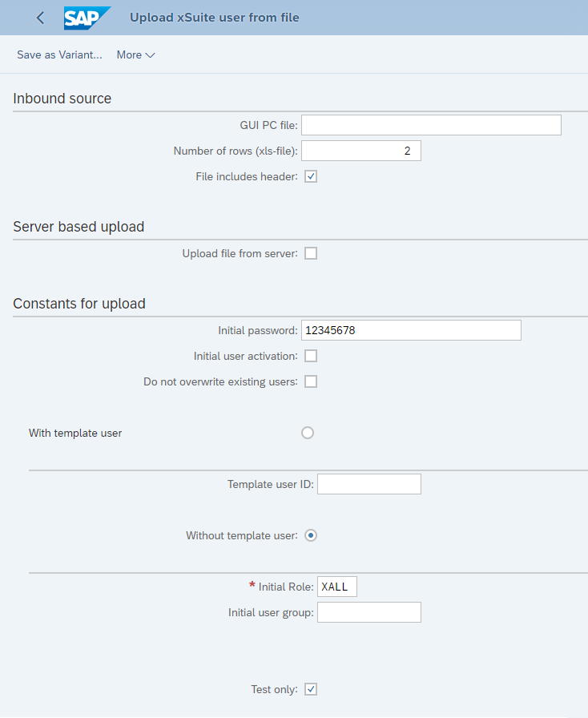Uncheck the Test only checkbox

pos(311,689)
